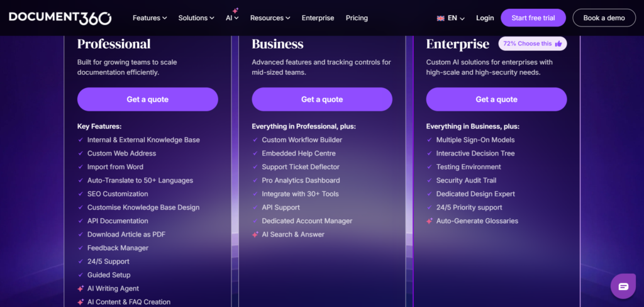This screenshot has height=307, width=644.
Task: Click Dedicated Design Expert feature
Action: click(475, 194)
